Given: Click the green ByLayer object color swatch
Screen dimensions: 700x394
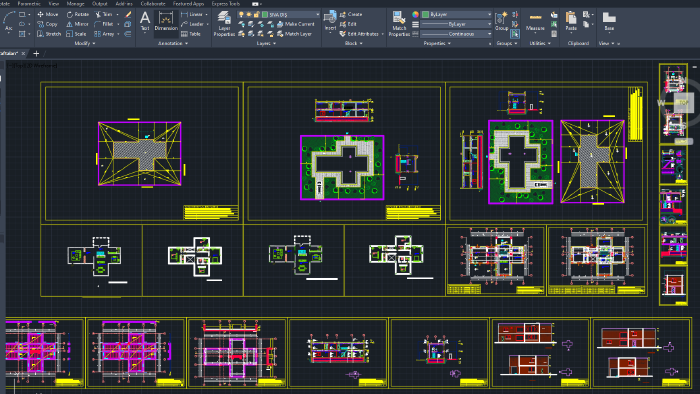Looking at the screenshot, I should coord(425,14).
